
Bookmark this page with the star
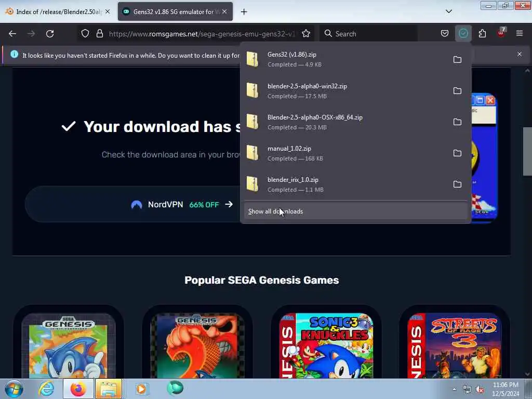306,33
